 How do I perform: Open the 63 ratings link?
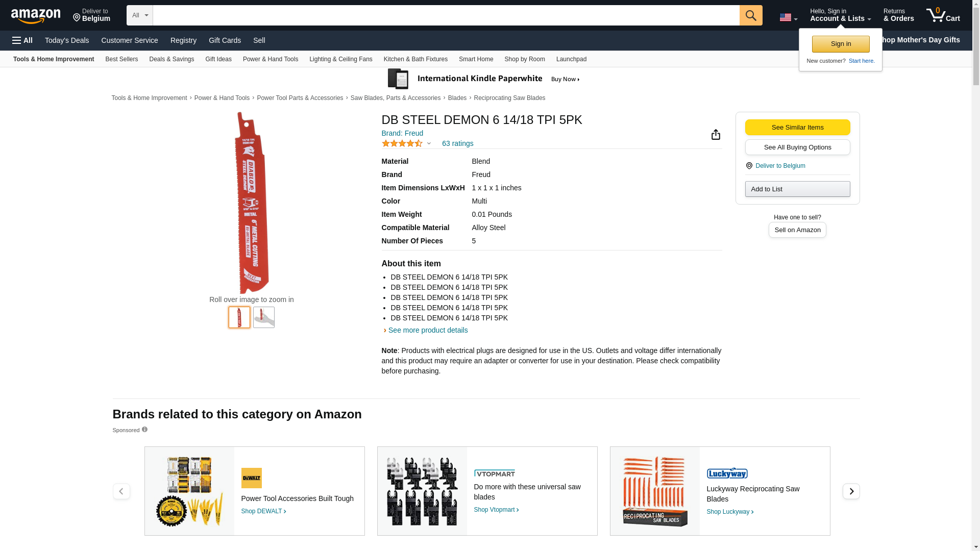tap(457, 143)
